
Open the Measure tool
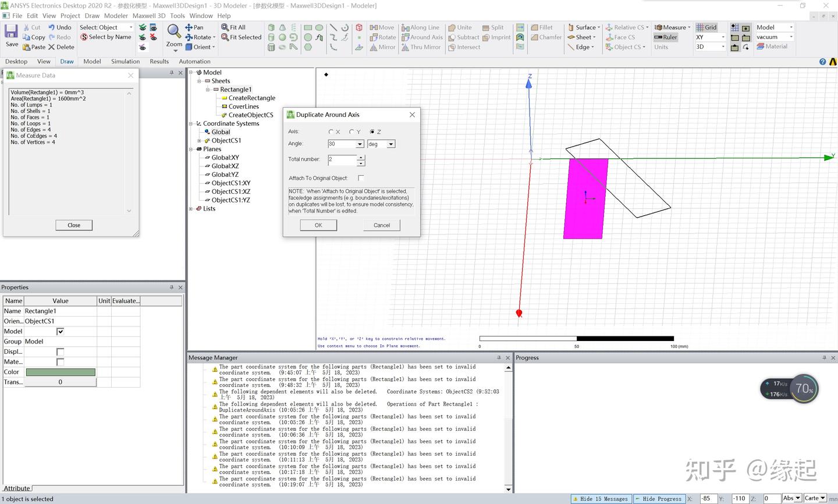[x=671, y=27]
